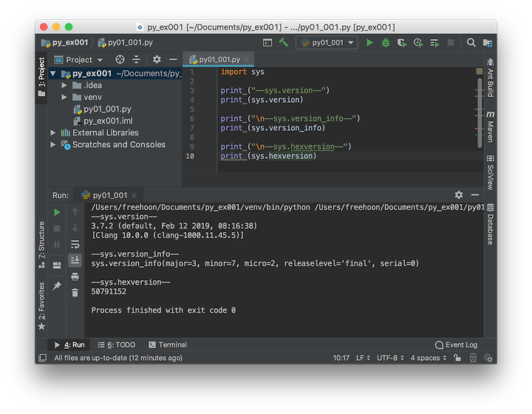Open Search Everywhere magnifier
Image resolution: width=532 pixels, height=414 pixels.
(x=471, y=42)
